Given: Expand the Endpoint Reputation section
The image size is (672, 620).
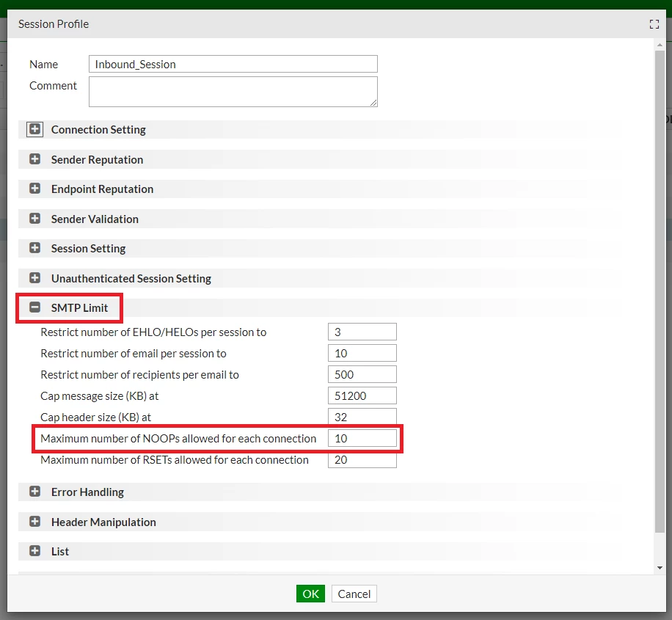Looking at the screenshot, I should pyautogui.click(x=34, y=189).
